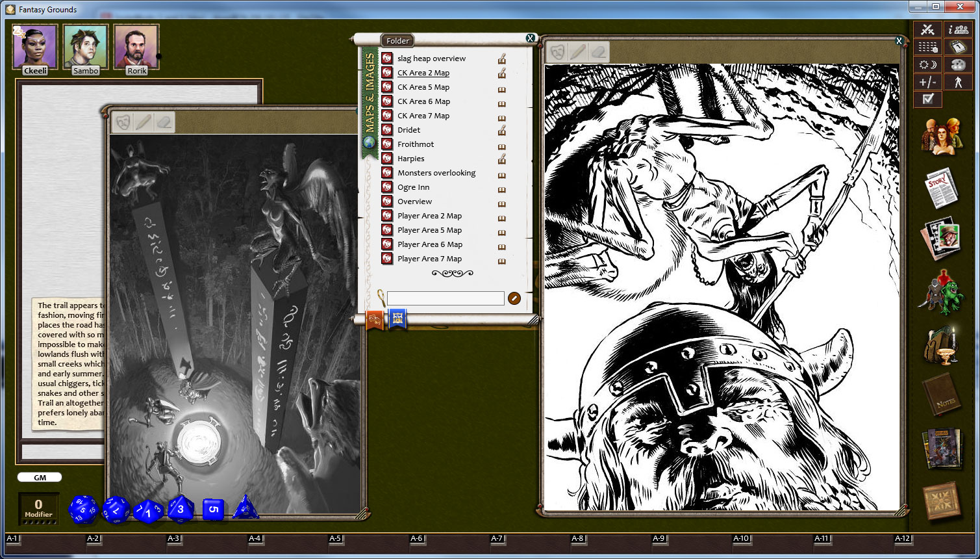Open the Folder view atop the Maps window
980x559 pixels.
point(397,40)
